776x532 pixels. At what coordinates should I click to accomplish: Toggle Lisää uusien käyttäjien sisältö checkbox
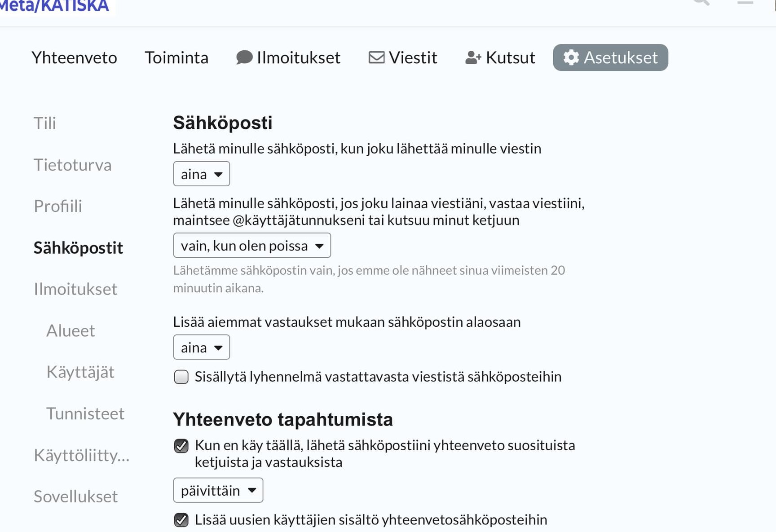(181, 520)
